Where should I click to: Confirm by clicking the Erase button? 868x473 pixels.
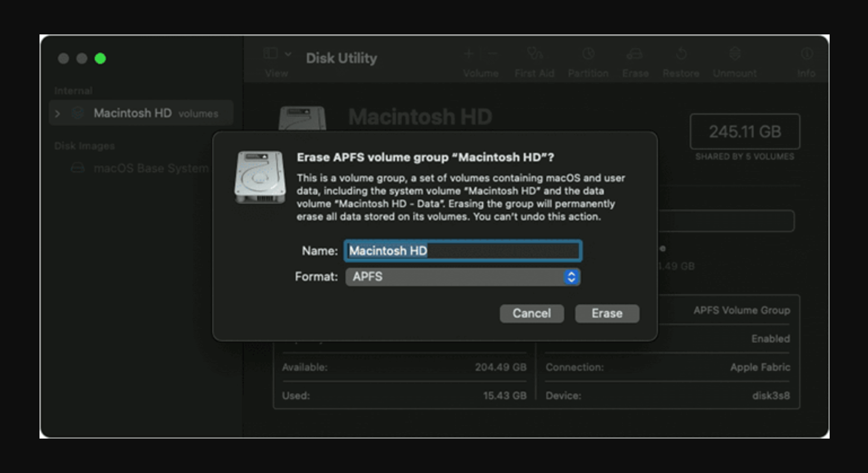click(x=607, y=313)
